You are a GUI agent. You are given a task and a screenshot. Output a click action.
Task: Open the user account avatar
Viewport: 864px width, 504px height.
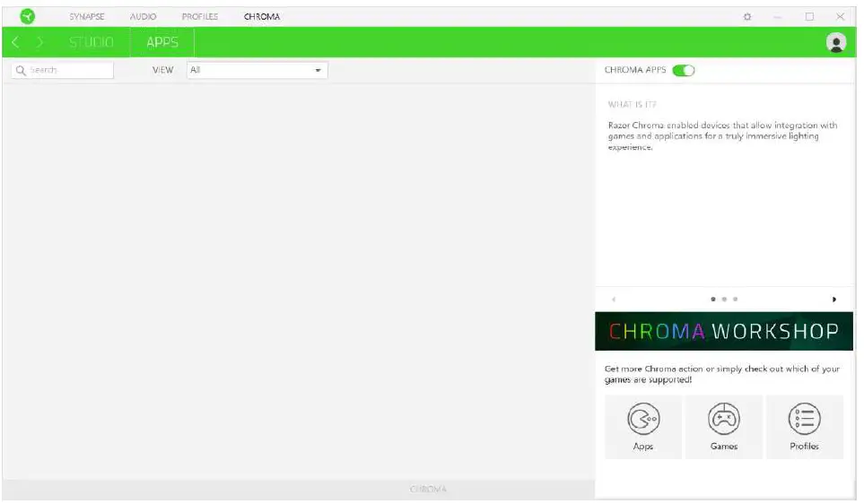pyautogui.click(x=836, y=42)
